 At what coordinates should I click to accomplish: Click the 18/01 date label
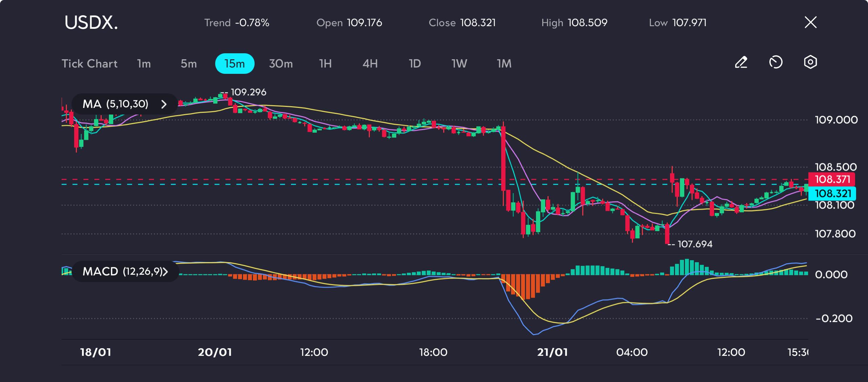tap(96, 352)
